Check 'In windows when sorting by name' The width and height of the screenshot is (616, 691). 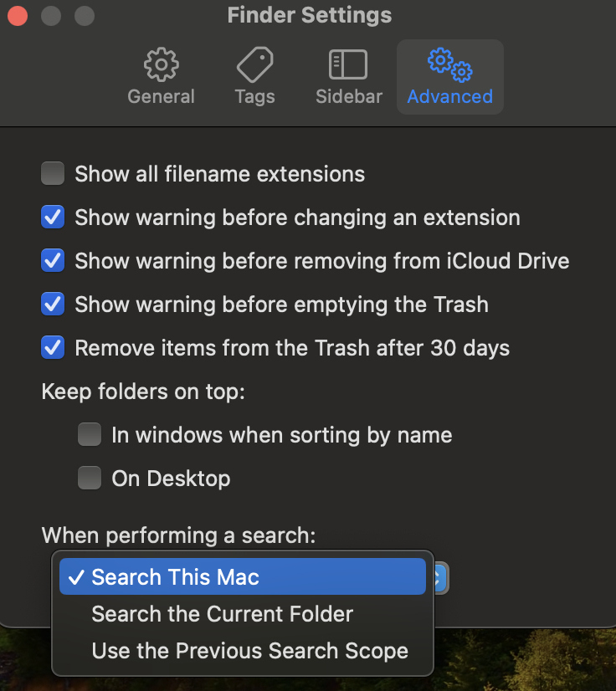click(x=90, y=434)
